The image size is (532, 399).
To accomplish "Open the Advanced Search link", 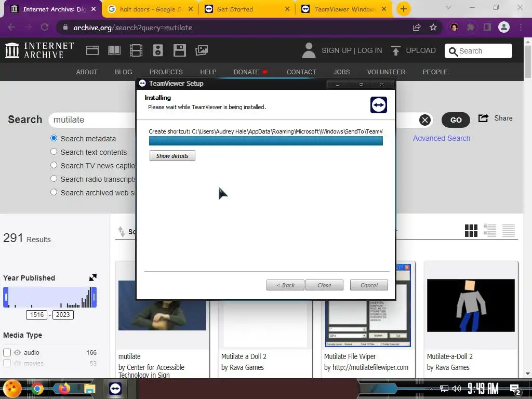I will pos(442,138).
